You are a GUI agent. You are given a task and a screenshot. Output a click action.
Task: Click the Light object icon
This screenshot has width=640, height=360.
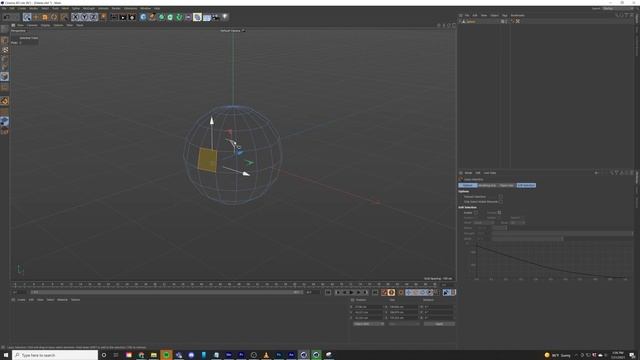coord(224,17)
